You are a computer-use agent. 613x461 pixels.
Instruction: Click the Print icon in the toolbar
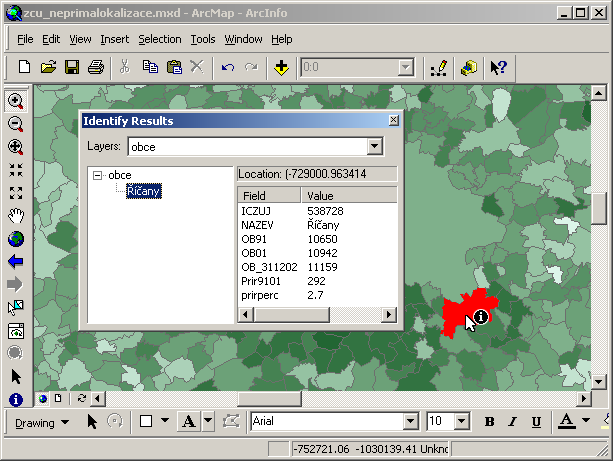click(x=96, y=67)
